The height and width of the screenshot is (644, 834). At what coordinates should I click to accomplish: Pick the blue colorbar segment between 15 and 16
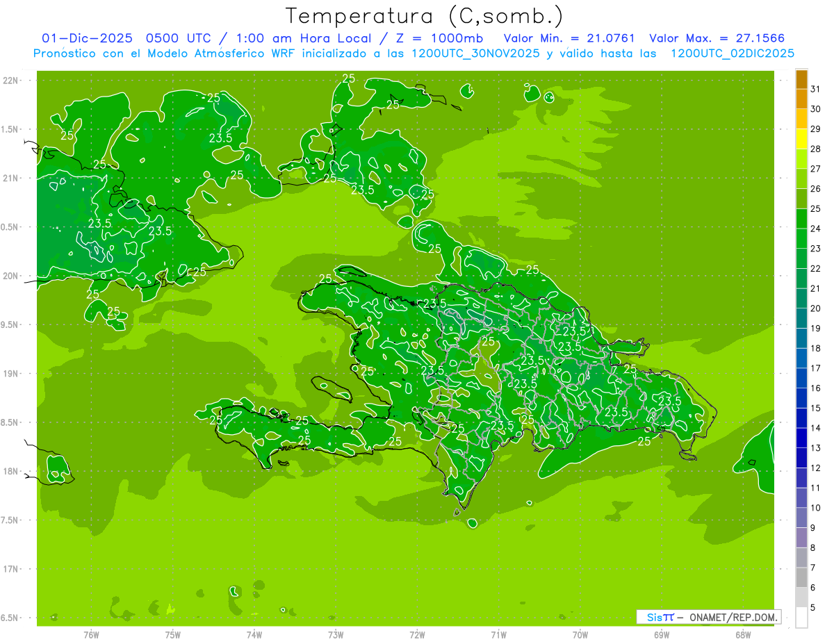click(801, 398)
